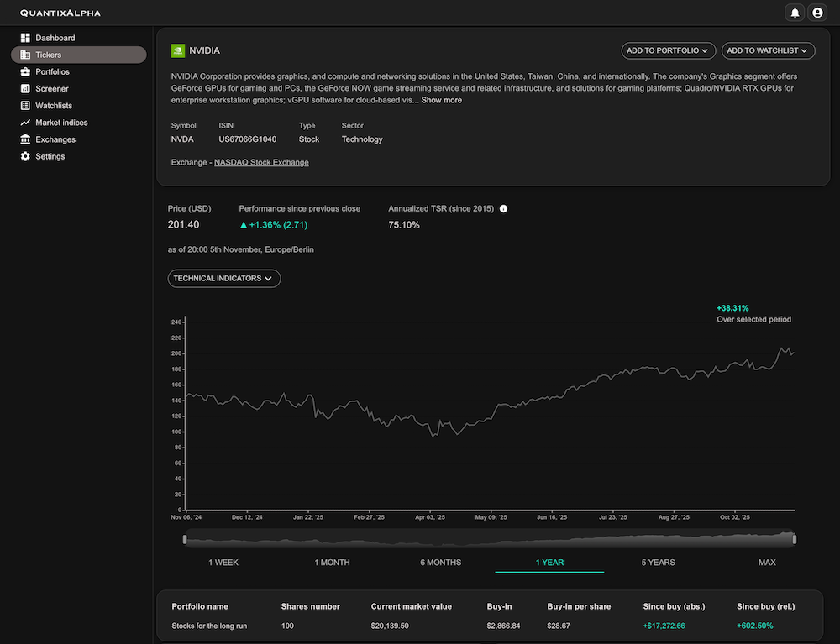Click the Dashboard icon in sidebar

(25, 38)
